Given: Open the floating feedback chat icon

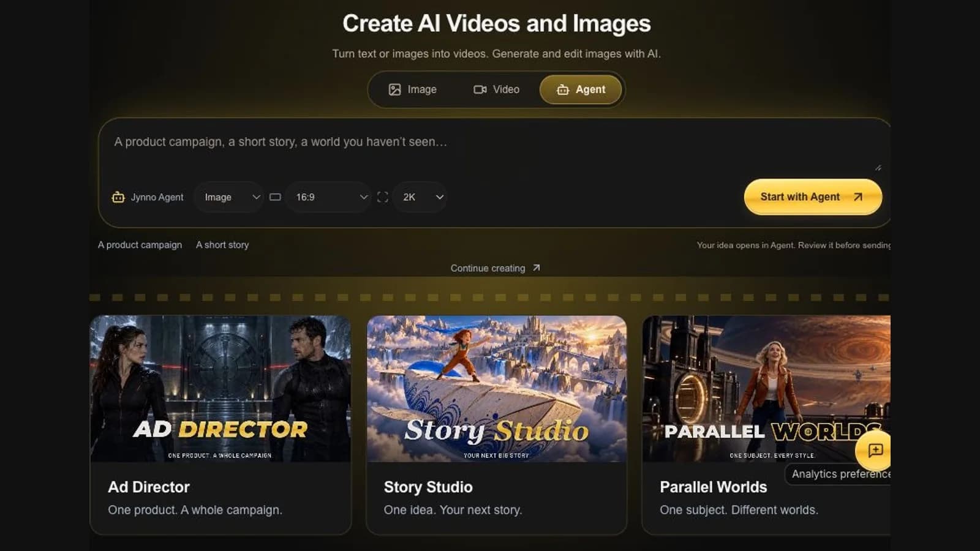Looking at the screenshot, I should click(875, 451).
